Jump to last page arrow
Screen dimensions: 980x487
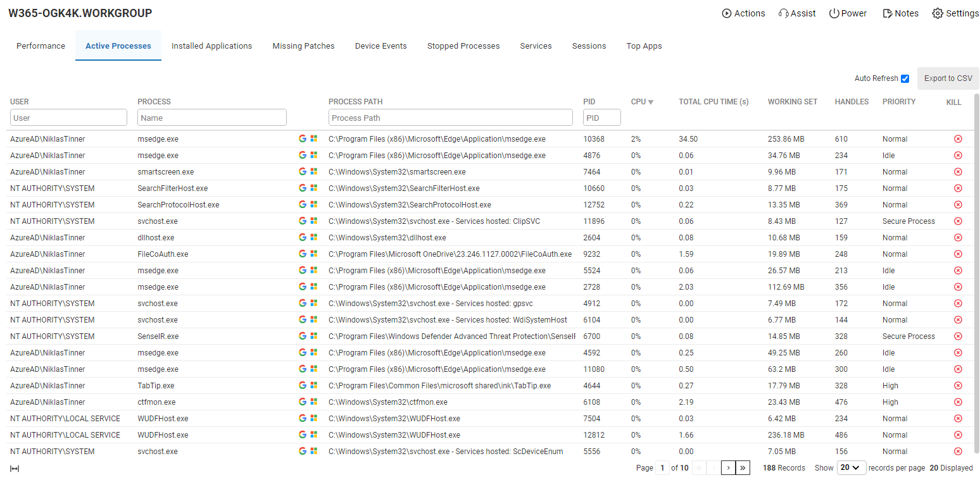(743, 468)
